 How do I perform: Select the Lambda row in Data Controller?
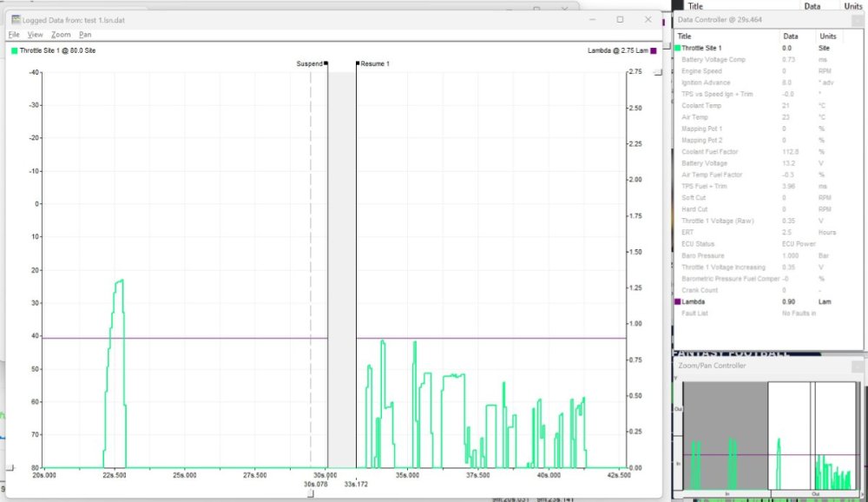pyautogui.click(x=694, y=301)
